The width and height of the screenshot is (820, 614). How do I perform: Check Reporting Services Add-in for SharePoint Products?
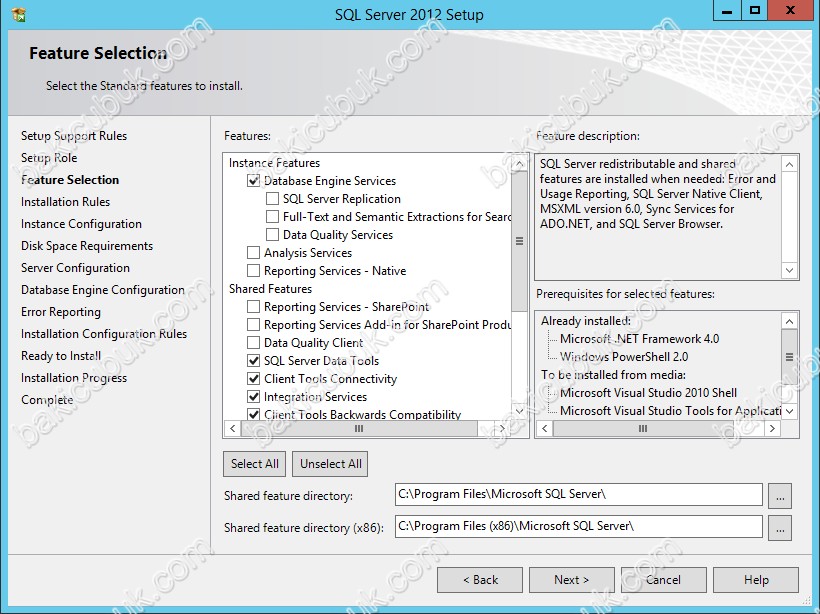point(254,325)
